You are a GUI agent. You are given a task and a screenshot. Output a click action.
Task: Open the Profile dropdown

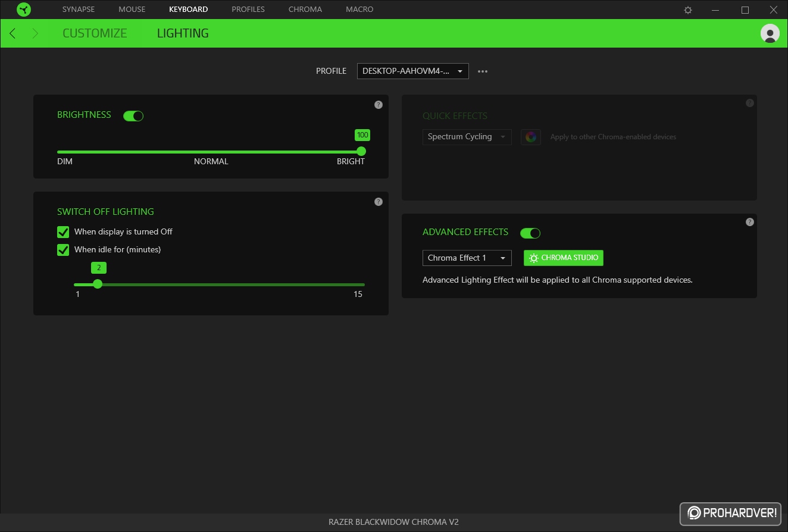click(x=413, y=71)
